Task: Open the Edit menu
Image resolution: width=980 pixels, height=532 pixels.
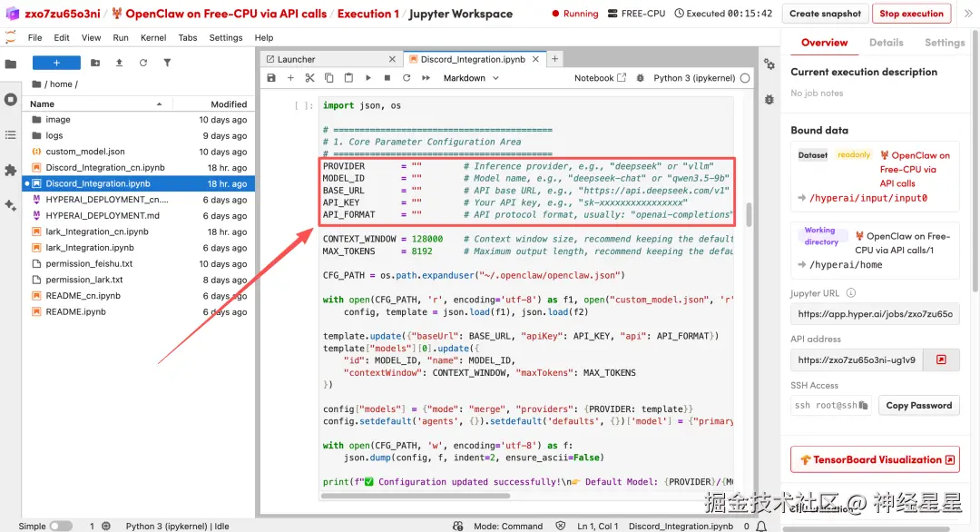Action: click(x=62, y=37)
